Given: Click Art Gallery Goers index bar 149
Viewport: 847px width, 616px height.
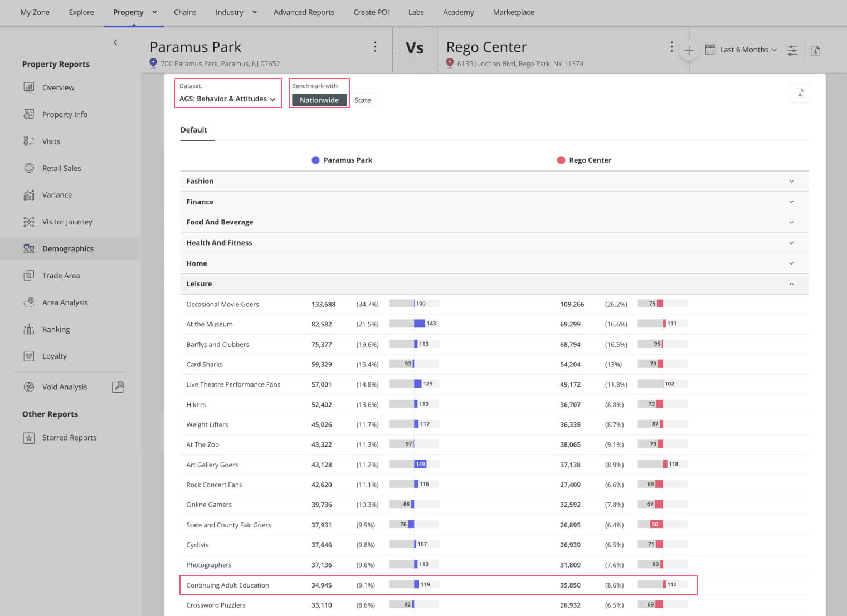Looking at the screenshot, I should 420,464.
